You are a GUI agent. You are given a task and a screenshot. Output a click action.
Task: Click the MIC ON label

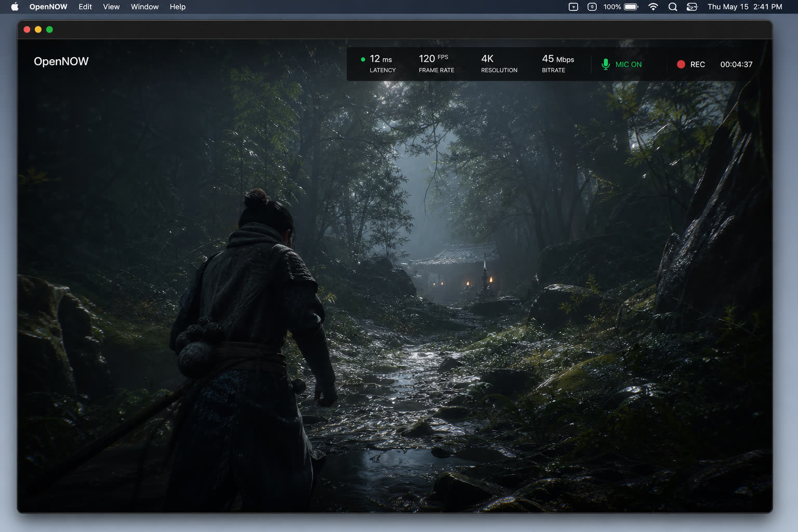[x=629, y=64]
